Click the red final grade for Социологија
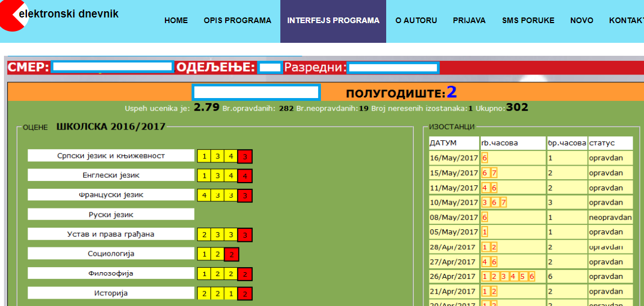 tap(231, 255)
